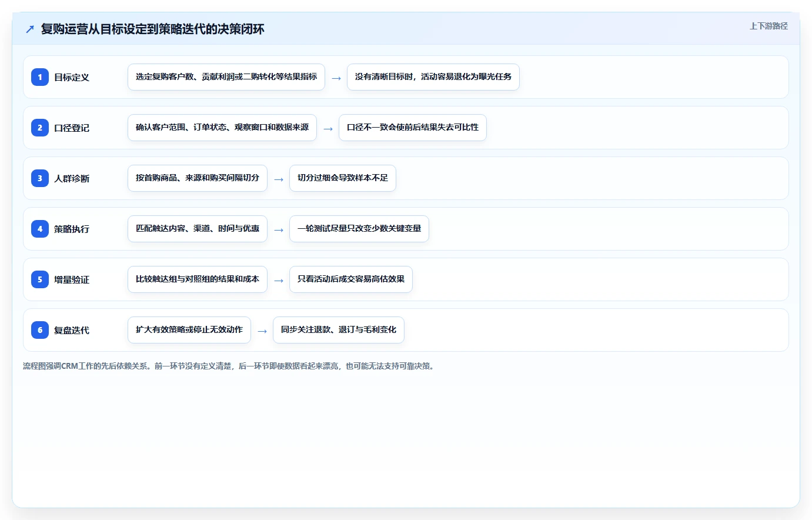Click the box 扩大有效策略或停止无效动作
The height and width of the screenshot is (520, 812).
coord(189,330)
